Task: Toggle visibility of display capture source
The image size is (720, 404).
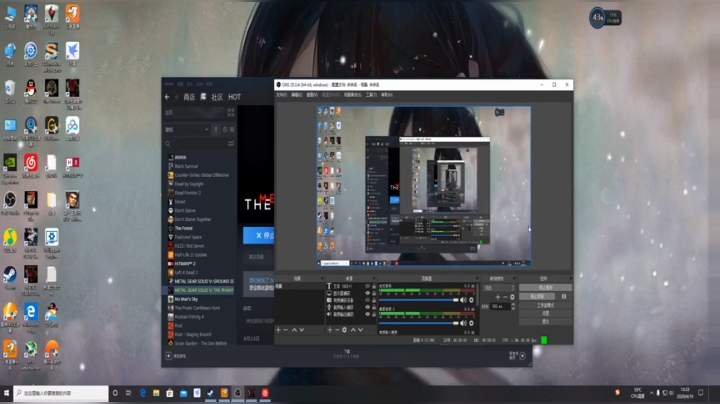Action: [367, 293]
